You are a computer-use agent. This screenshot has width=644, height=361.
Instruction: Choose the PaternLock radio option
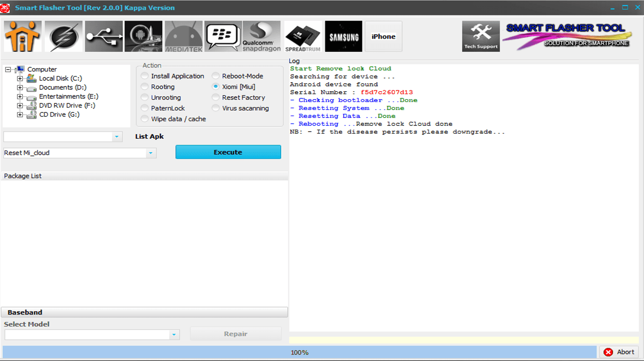[163, 108]
